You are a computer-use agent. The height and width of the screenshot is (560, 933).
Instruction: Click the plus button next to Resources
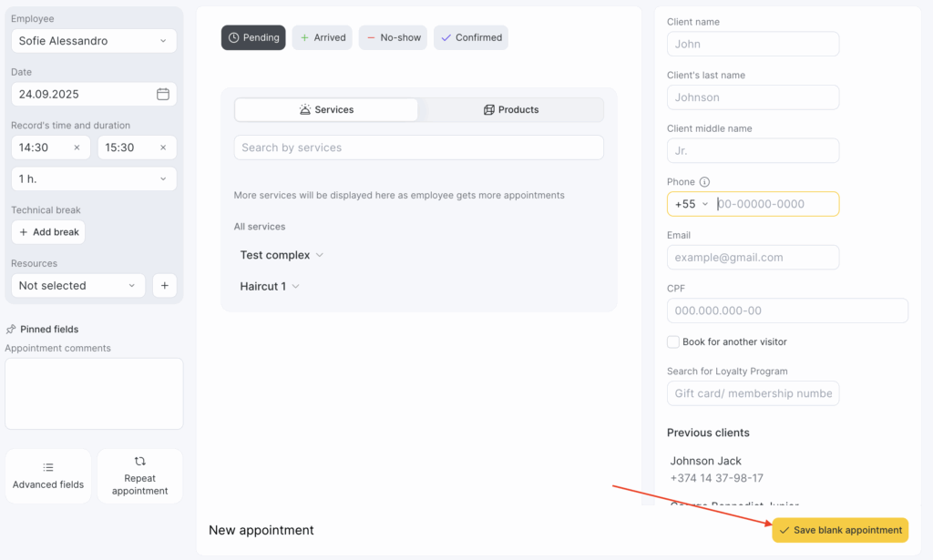(164, 286)
